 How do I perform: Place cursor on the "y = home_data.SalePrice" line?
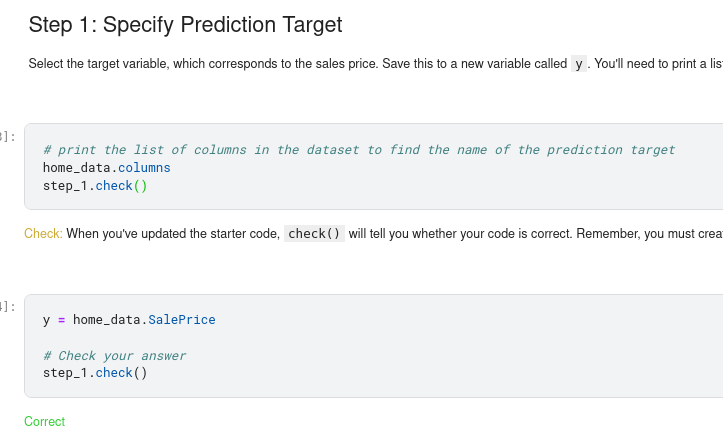pos(128,320)
